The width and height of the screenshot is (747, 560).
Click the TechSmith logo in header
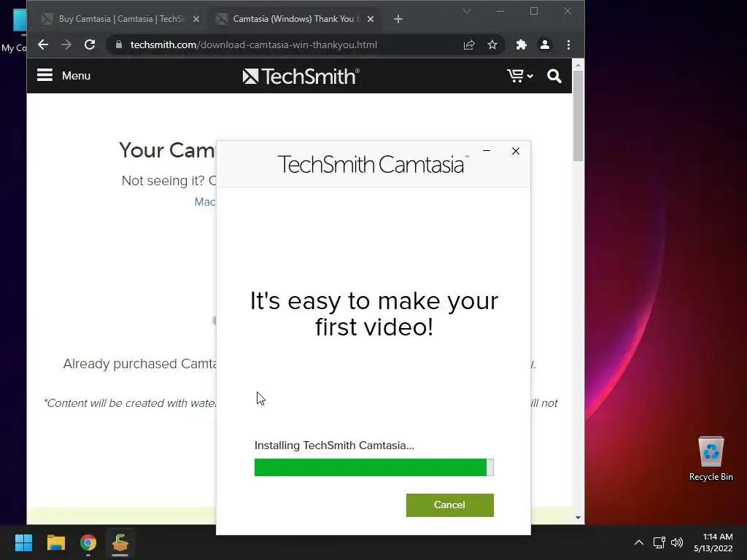coord(301,76)
